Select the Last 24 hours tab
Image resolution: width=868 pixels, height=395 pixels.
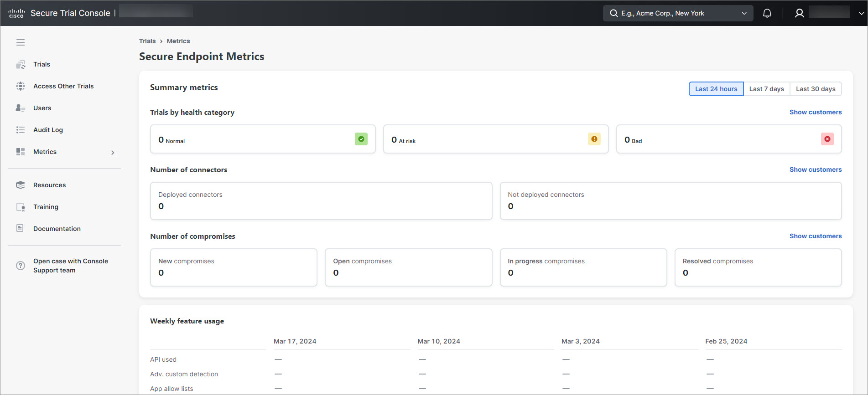click(x=716, y=89)
